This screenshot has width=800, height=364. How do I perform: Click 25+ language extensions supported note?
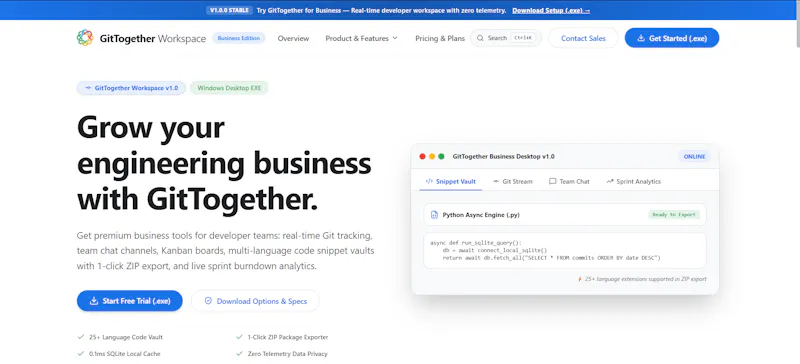coord(645,279)
